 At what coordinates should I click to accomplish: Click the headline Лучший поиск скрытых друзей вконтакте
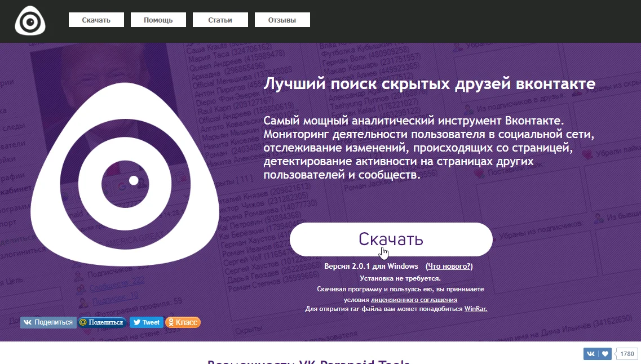429,84
